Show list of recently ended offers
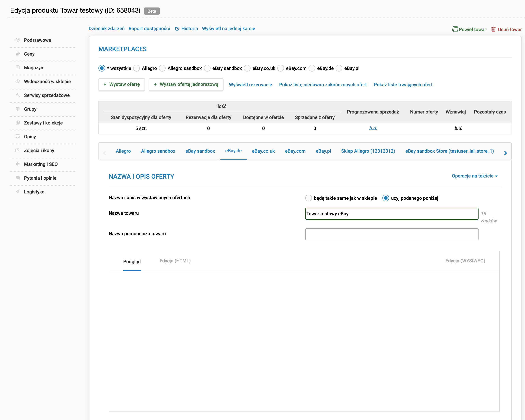 (x=323, y=85)
